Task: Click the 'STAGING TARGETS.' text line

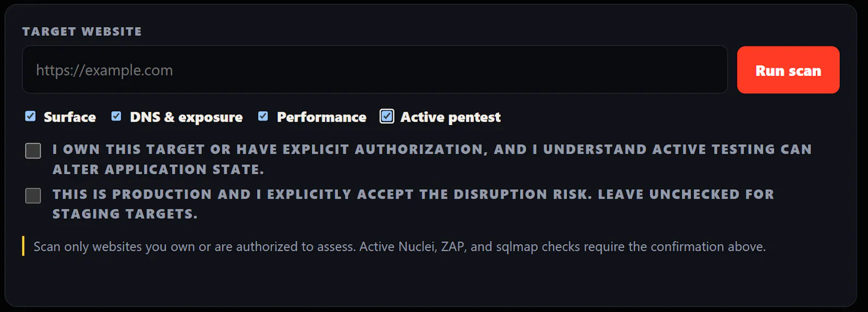Action: point(125,214)
